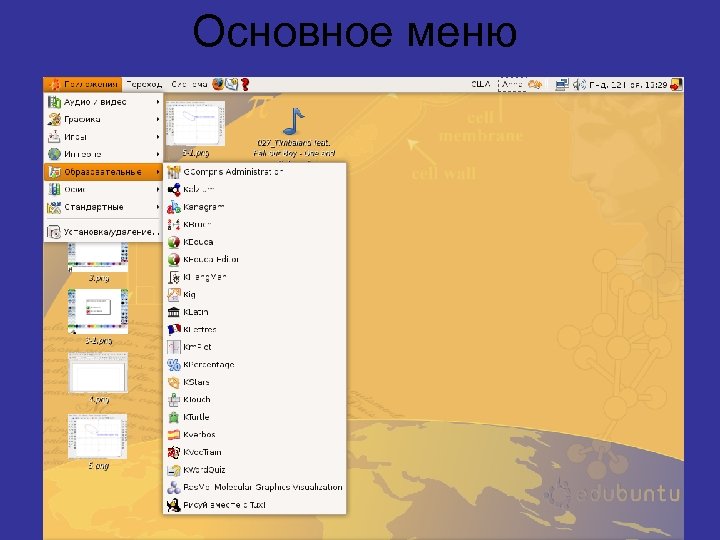The height and width of the screenshot is (540, 720).
Task: Click the logout door icon
Action: click(676, 84)
